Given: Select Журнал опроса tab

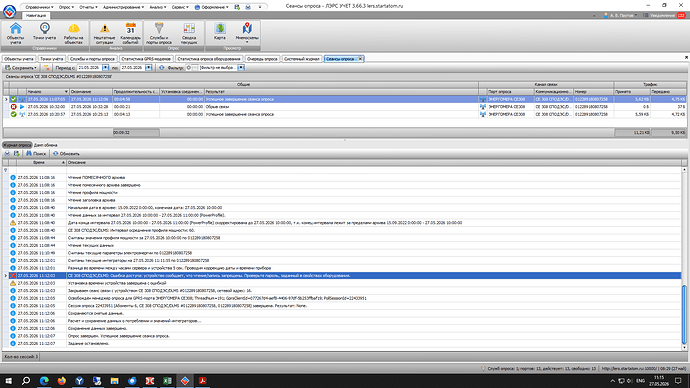Looking at the screenshot, I should point(17,145).
